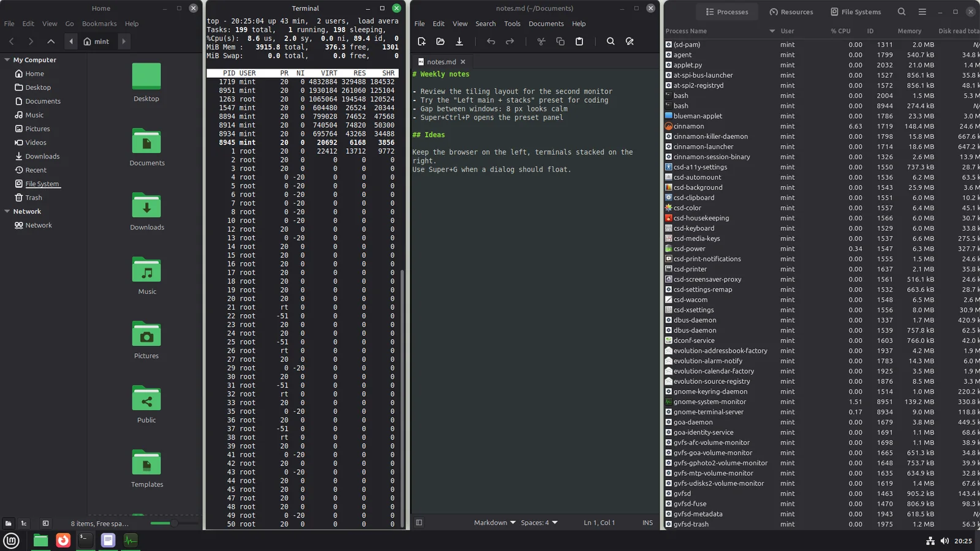
Task: Collapse the My Computer section
Action: tap(7, 60)
